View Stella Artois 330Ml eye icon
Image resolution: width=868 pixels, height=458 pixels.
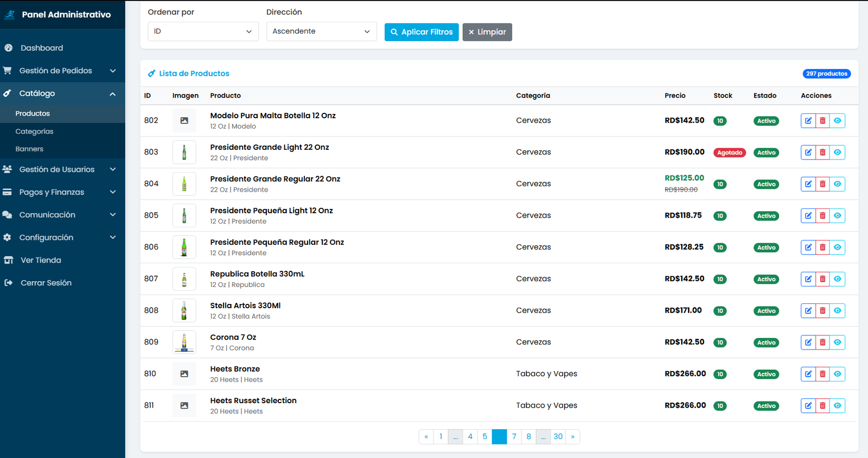pyautogui.click(x=838, y=311)
